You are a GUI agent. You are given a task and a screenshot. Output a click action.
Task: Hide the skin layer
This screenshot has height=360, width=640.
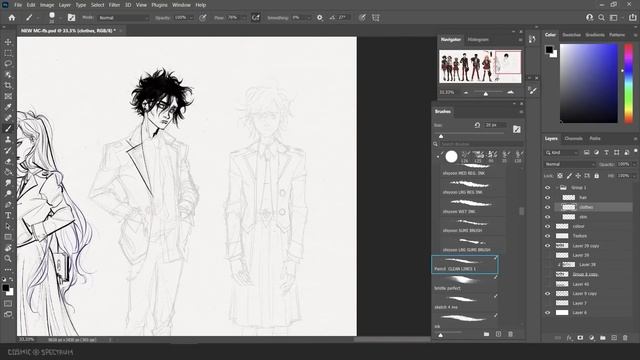[x=548, y=217]
